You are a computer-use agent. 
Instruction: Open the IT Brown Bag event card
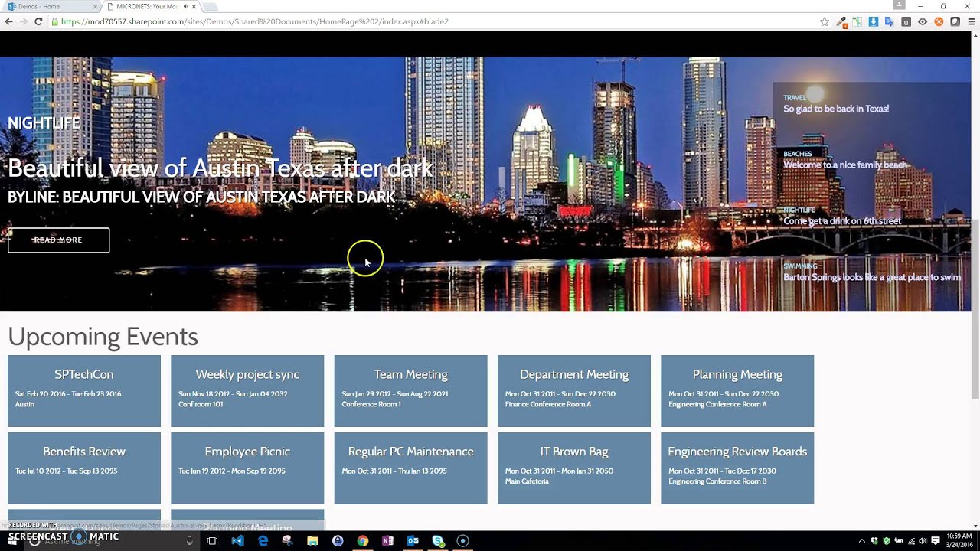(574, 468)
